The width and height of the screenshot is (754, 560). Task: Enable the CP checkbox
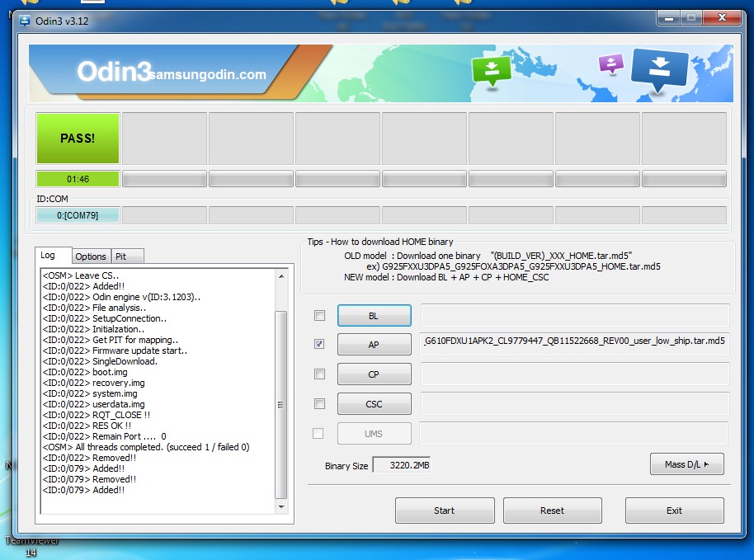[x=319, y=374]
